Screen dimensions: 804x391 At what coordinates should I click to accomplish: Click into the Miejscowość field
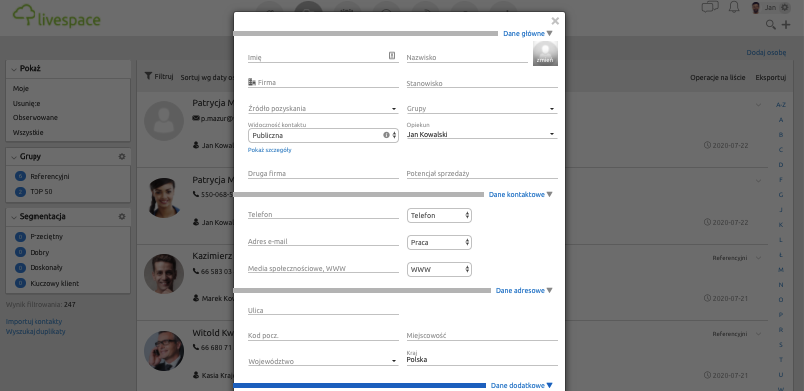click(x=482, y=336)
